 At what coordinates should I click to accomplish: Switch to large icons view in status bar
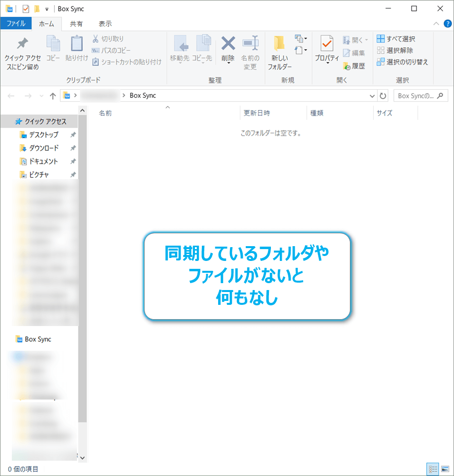click(445, 469)
